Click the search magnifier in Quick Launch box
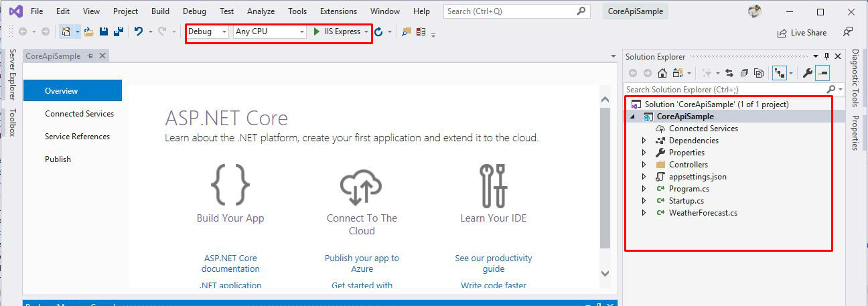The width and height of the screenshot is (868, 306). click(x=581, y=11)
